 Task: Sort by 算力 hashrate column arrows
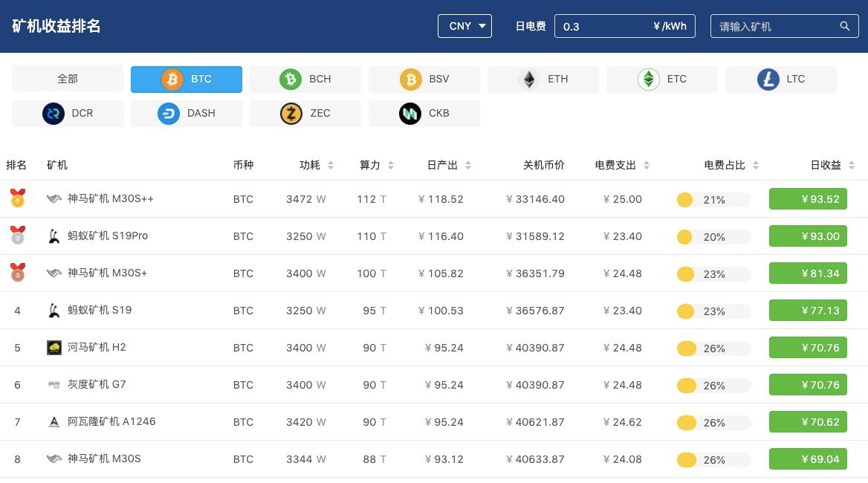(391, 165)
